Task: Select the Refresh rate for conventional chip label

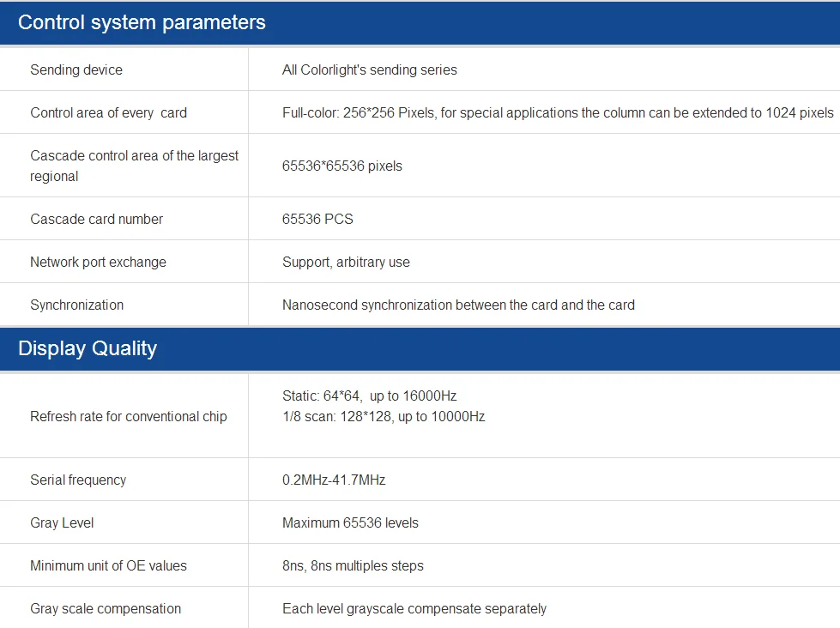Action: click(129, 417)
